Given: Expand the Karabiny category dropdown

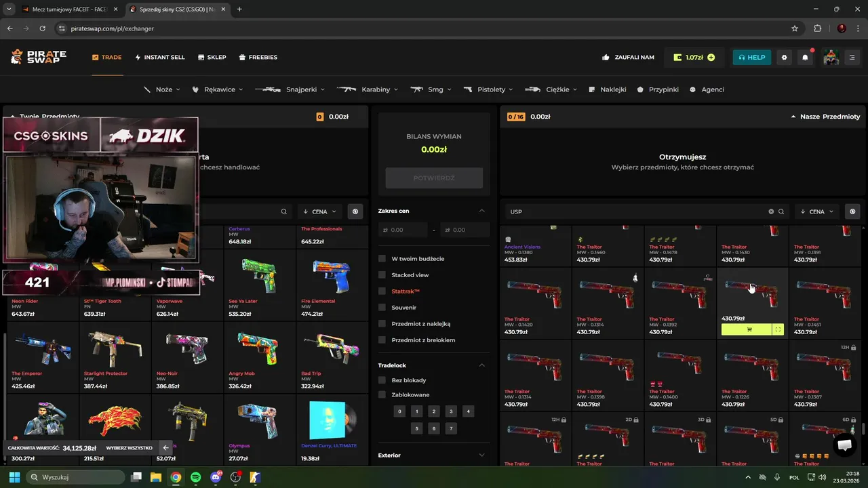Looking at the screenshot, I should [368, 89].
